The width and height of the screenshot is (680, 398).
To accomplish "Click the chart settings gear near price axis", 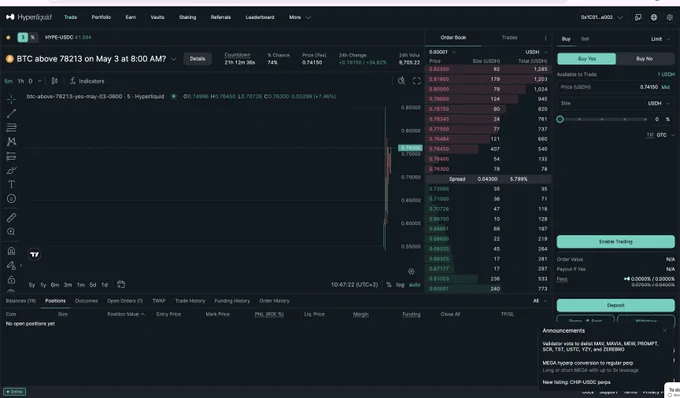I will (x=411, y=271).
